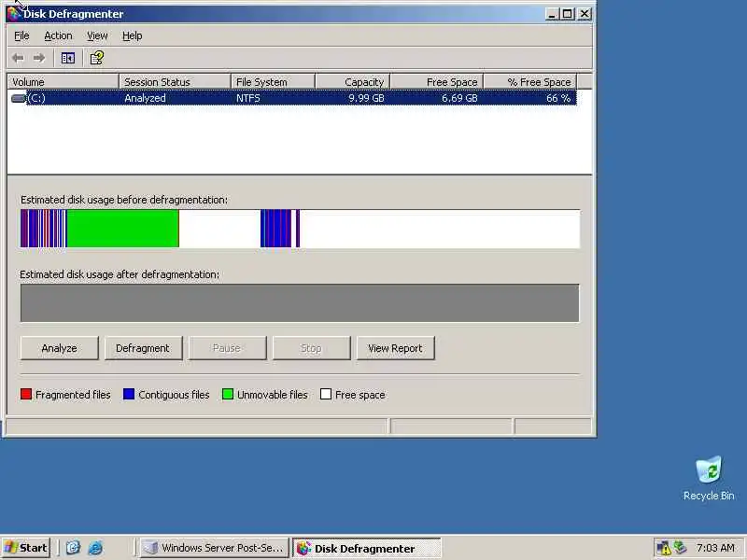Click the white Free space legend swatch
This screenshot has width=747, height=560.
(326, 394)
